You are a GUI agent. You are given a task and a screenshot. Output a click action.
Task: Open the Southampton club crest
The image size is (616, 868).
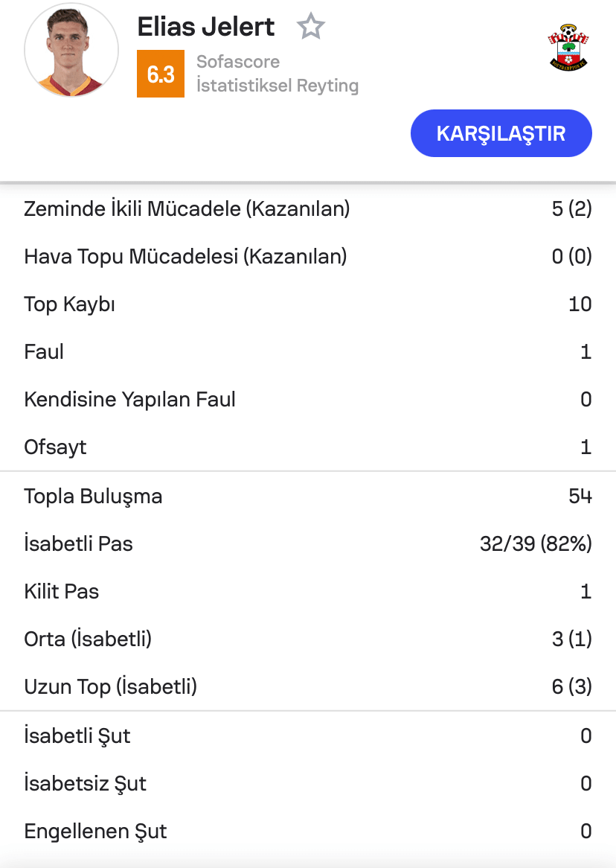point(568,47)
